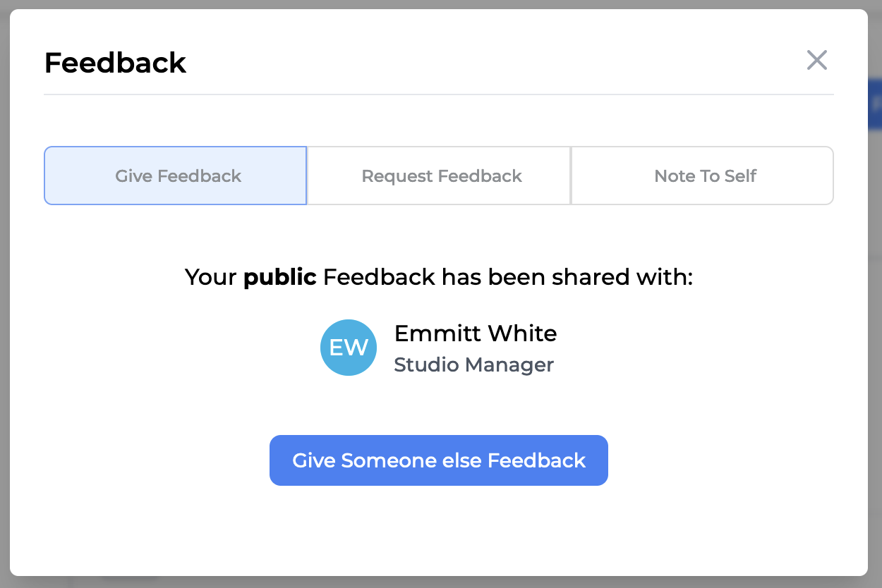The image size is (882, 588).
Task: Click the bold word "public"
Action: pos(279,277)
